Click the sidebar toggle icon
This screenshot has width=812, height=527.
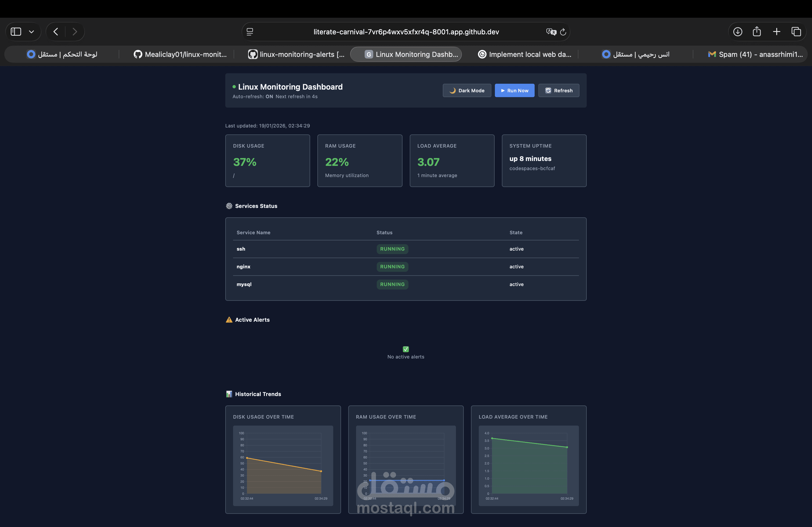pyautogui.click(x=16, y=32)
